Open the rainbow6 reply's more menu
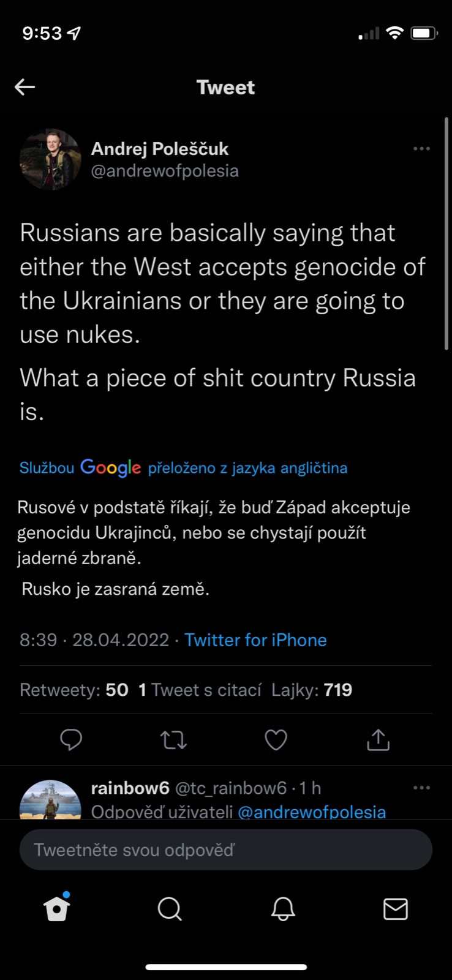Screen dimensions: 452x980 coord(421,788)
